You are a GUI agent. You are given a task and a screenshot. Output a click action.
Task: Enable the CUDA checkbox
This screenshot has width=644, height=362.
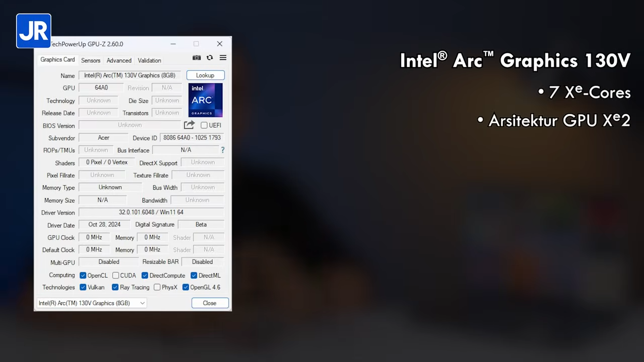(116, 276)
